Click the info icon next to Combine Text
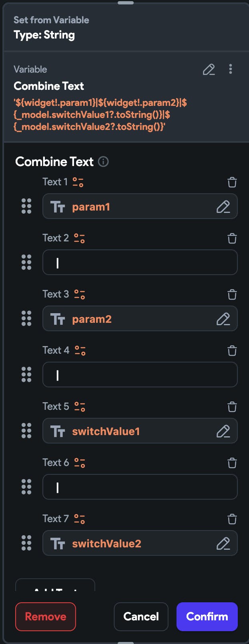Screen dimensions: 249x644 [103, 162]
